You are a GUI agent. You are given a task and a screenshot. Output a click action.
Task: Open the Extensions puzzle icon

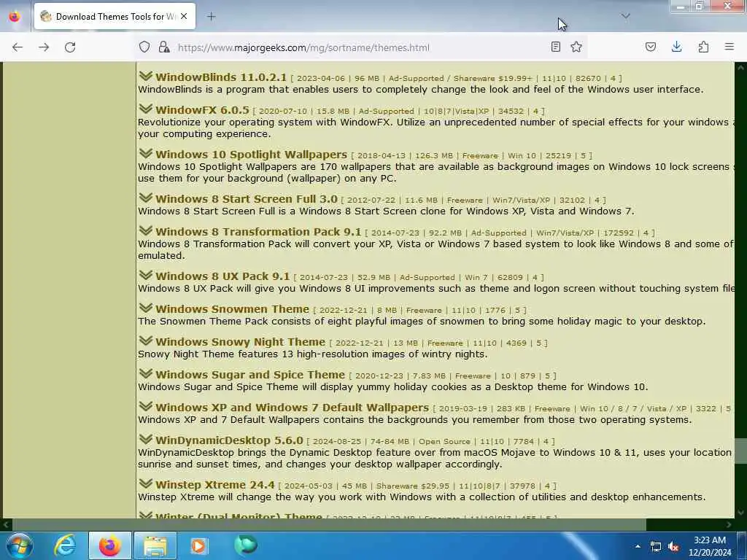(x=703, y=47)
